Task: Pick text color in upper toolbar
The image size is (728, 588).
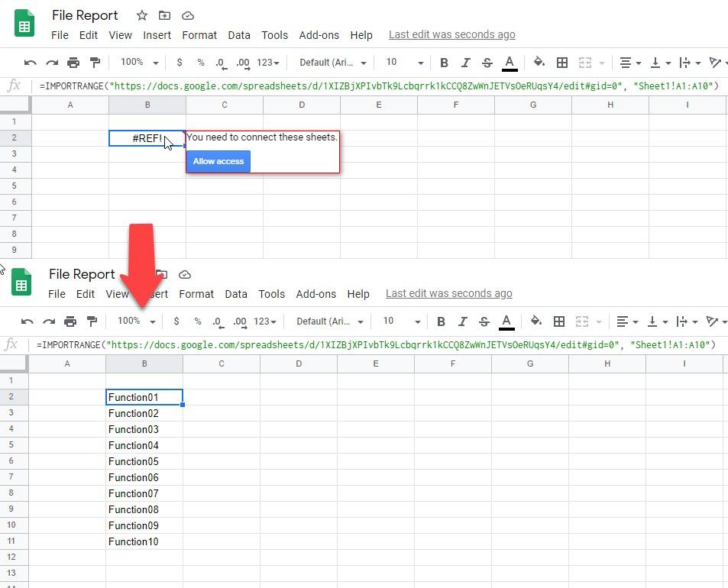Action: 510,63
